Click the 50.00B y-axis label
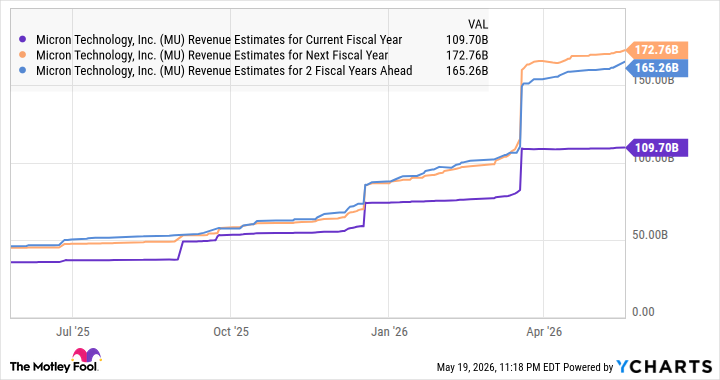The width and height of the screenshot is (720, 380). (x=650, y=235)
